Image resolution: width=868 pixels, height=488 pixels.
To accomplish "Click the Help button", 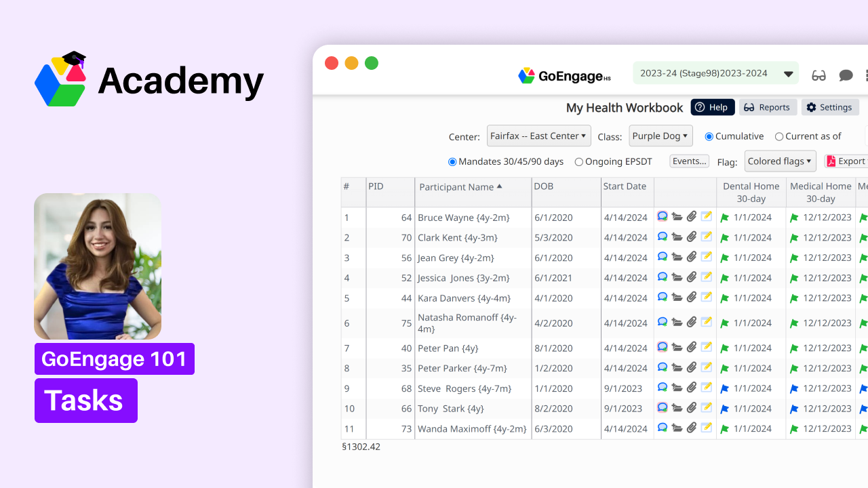I will (712, 107).
